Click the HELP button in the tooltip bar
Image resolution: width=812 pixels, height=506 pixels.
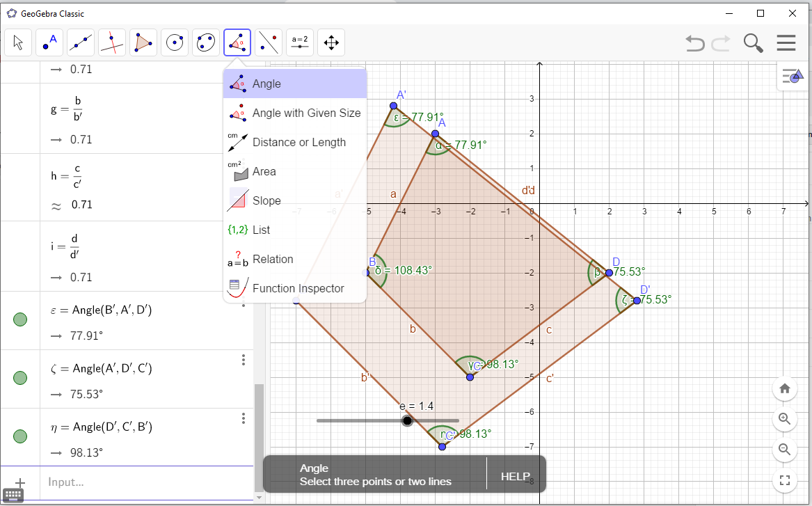514,476
